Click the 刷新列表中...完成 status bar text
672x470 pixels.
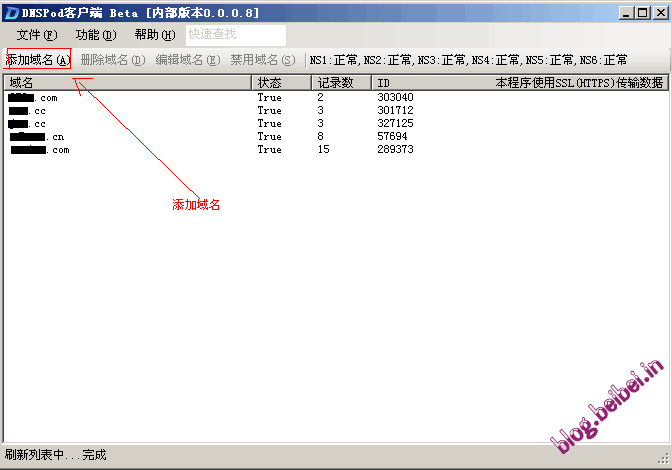point(56,455)
